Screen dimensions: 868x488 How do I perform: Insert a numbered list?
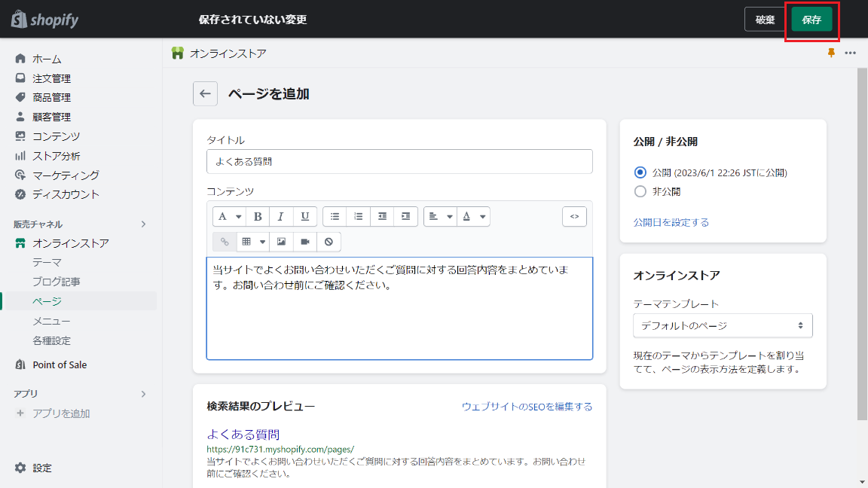tap(358, 216)
